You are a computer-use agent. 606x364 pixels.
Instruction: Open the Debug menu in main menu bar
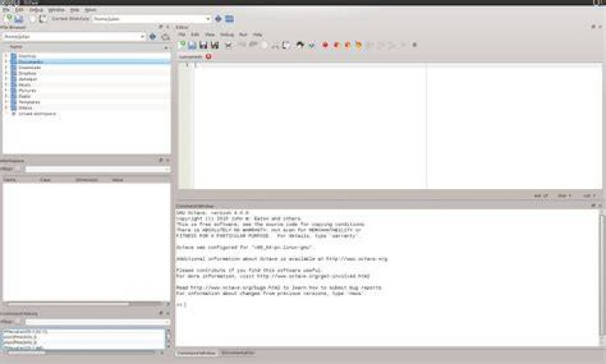[36, 9]
